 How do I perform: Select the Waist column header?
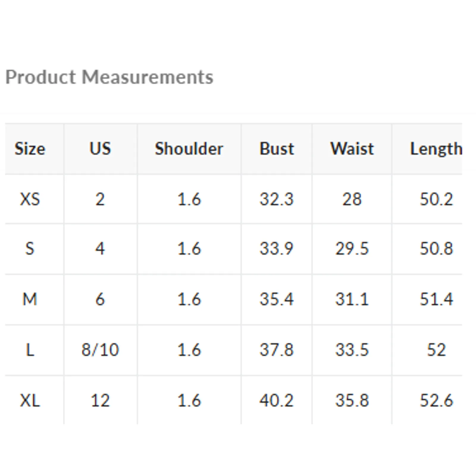click(352, 149)
